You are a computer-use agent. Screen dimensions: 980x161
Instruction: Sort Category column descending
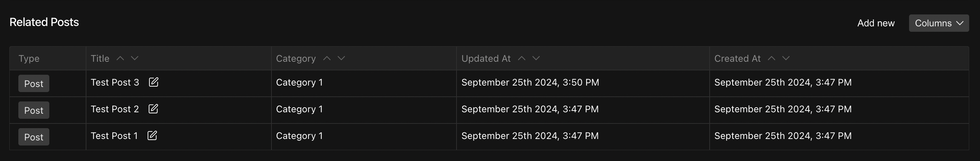coord(341,58)
